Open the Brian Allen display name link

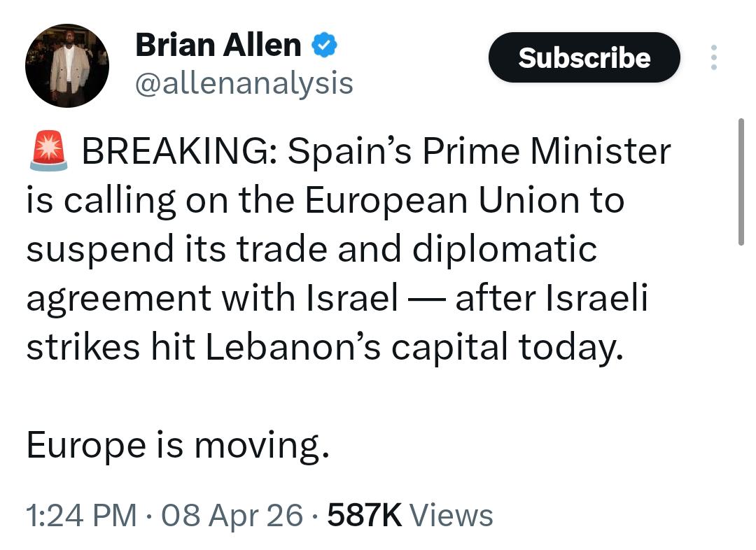pyautogui.click(x=218, y=46)
